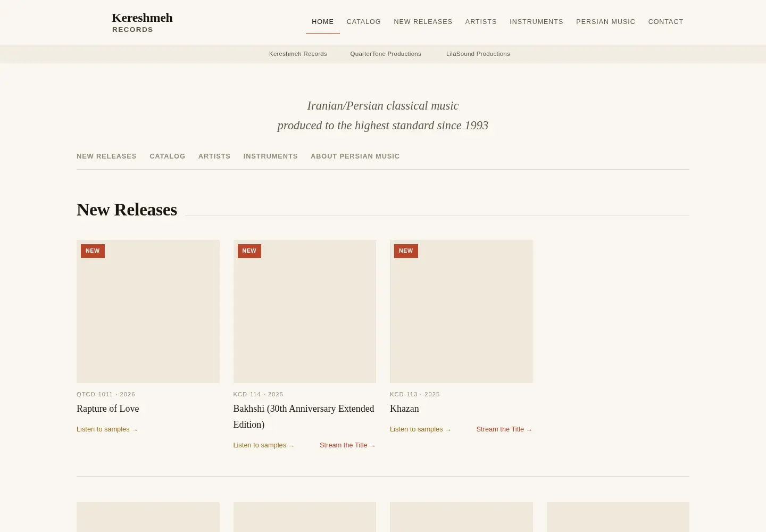
Task: Stream the Title for Khazan
Action: (x=504, y=429)
